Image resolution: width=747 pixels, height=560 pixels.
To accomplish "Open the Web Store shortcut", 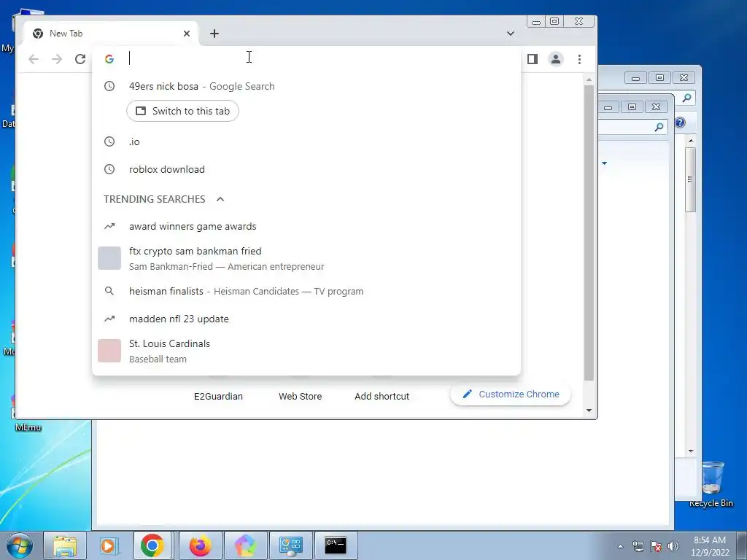I will pyautogui.click(x=300, y=396).
